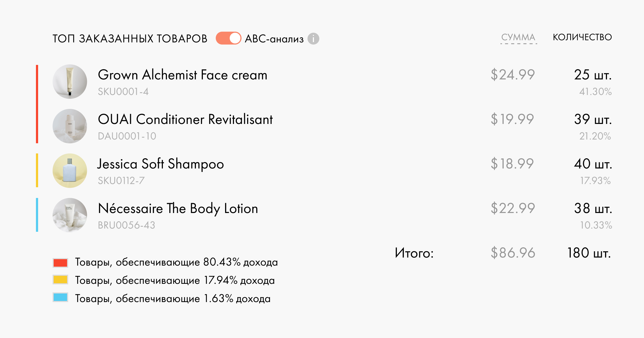Open Grown Alchemist Face cream product image
Screen dimensions: 644x338
point(70,82)
